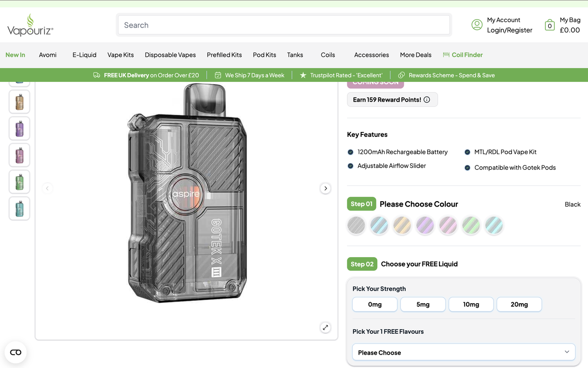
Task: Select the pink device thumbnail
Action: 20,155
